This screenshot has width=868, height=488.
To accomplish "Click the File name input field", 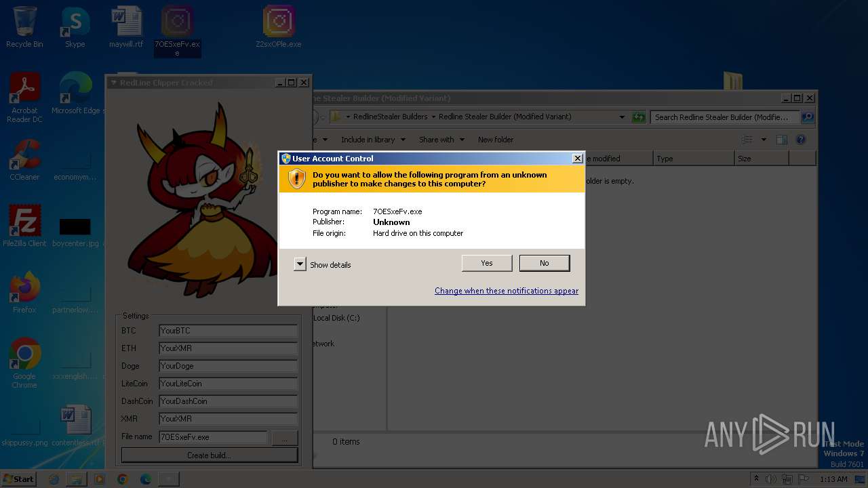I will coord(213,437).
